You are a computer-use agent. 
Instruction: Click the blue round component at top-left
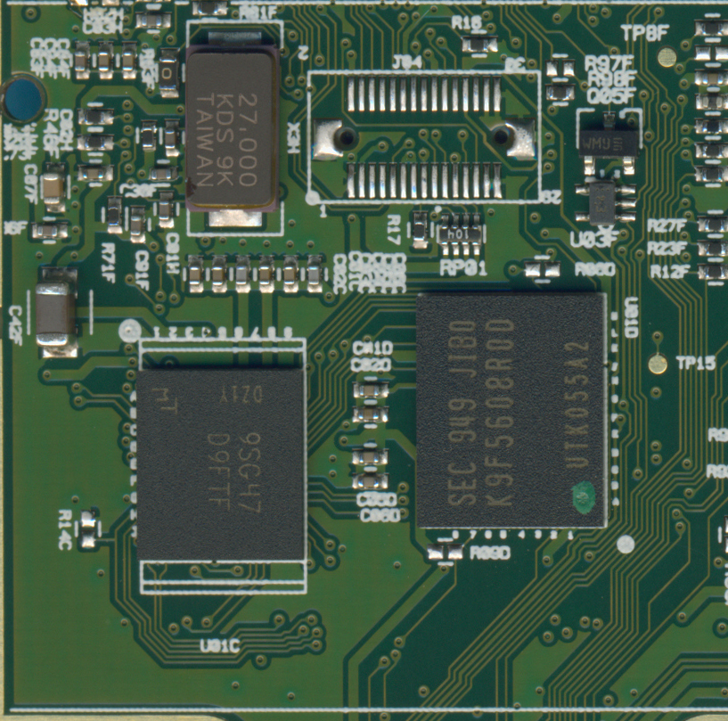click(x=22, y=98)
